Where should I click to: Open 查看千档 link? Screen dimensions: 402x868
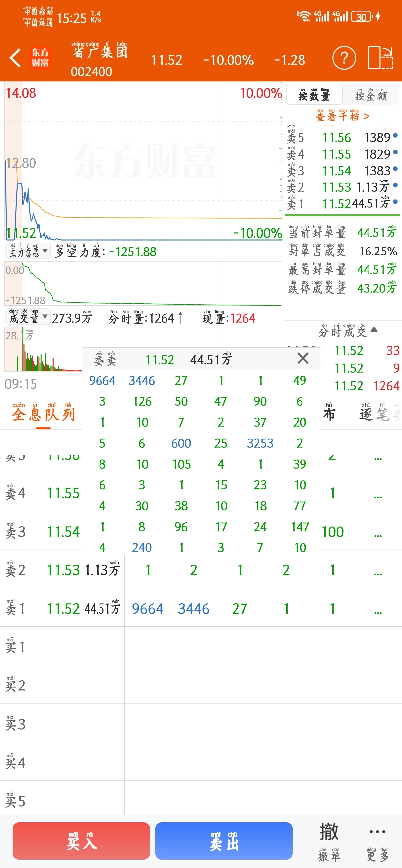[343, 115]
